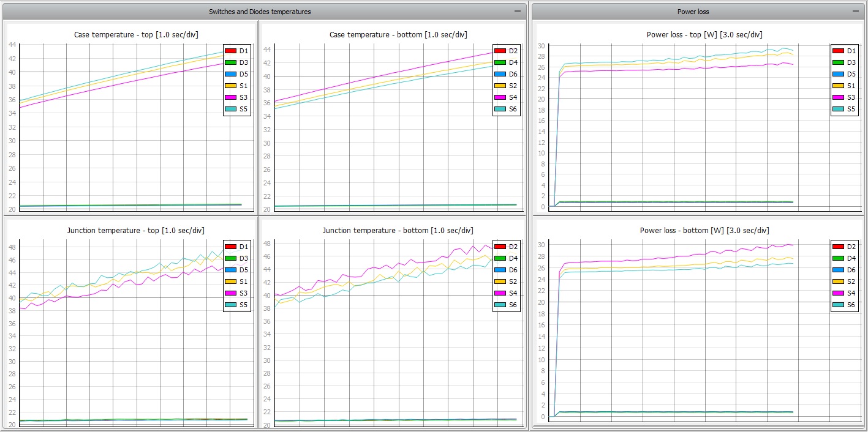Select the Junction temperature - bottom chart title
Screen dimensions: 868x432
point(398,231)
